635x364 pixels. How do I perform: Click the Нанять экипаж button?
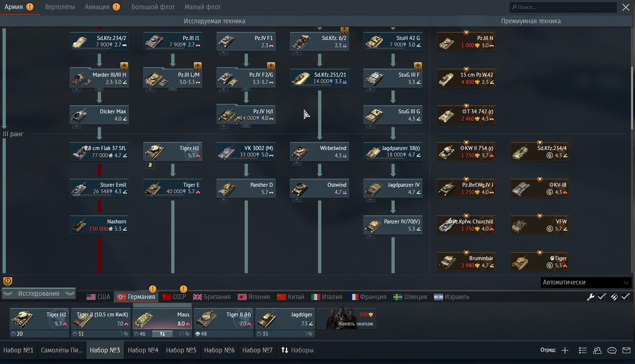pyautogui.click(x=346, y=319)
